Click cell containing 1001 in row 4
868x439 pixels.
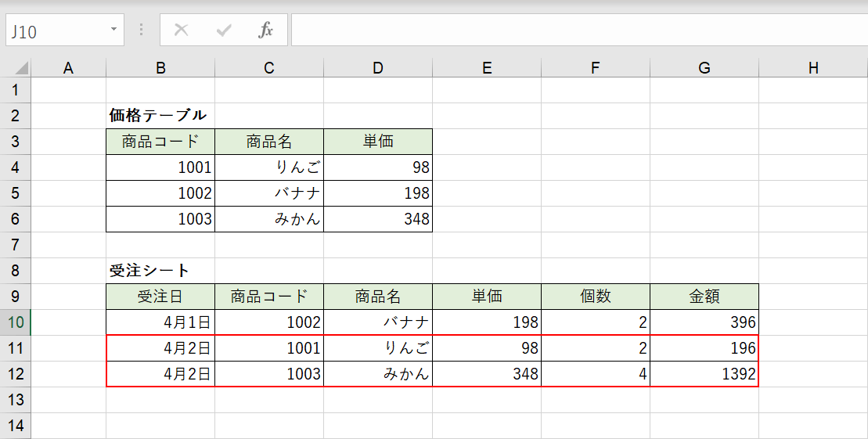pyautogui.click(x=160, y=167)
